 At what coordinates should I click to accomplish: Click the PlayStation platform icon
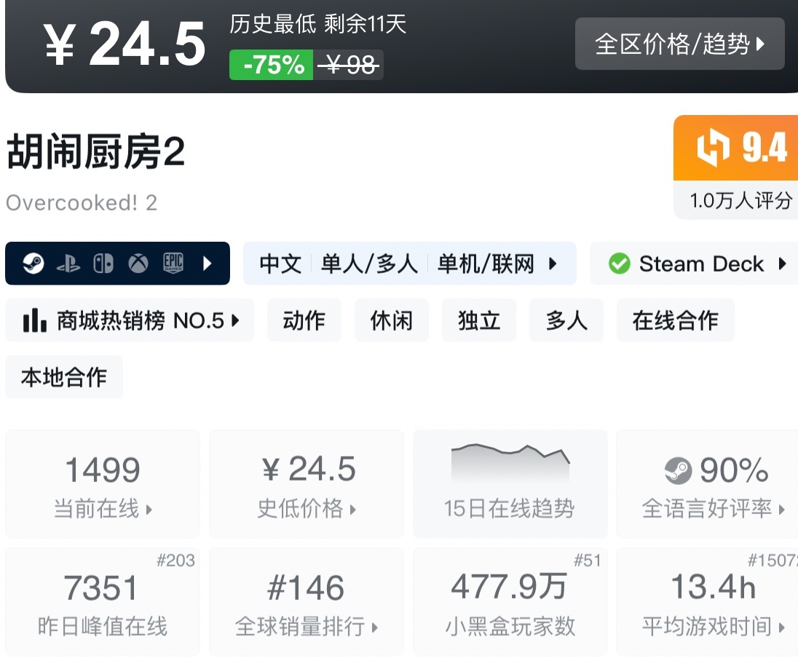point(68,264)
